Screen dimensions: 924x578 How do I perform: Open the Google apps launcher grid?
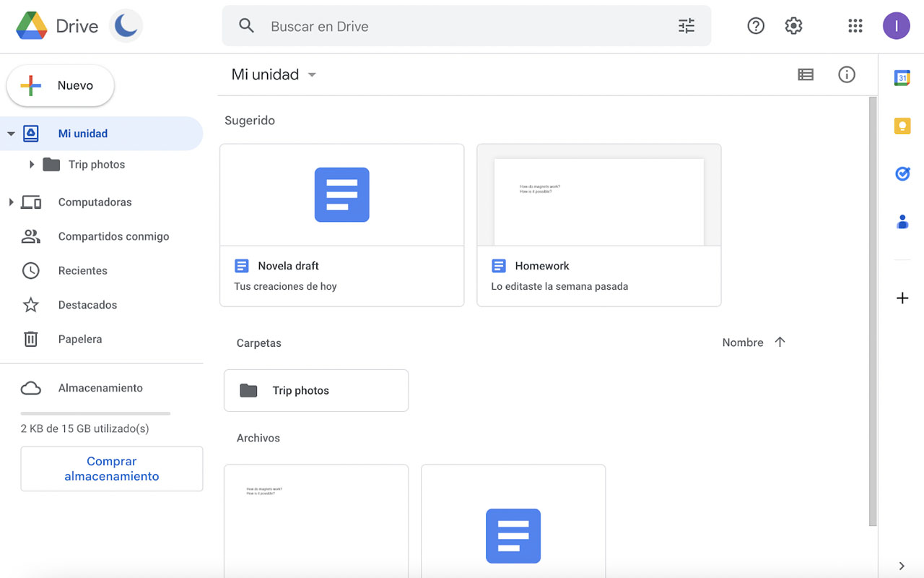(855, 25)
